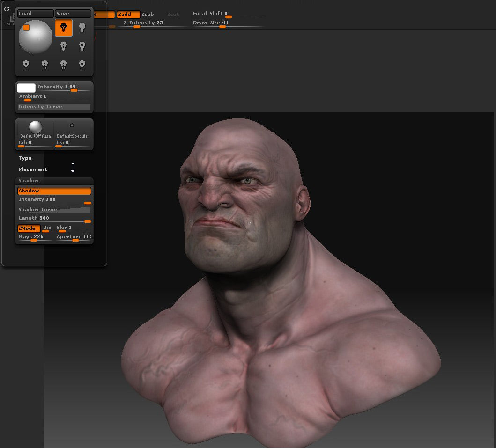Click the palette dock icon at top-left
The image size is (496, 448).
tap(7, 9)
